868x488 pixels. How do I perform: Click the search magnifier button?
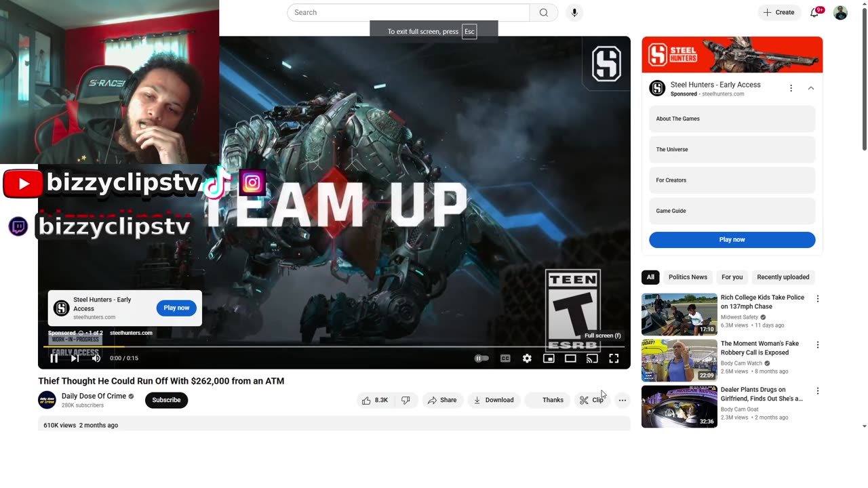point(544,12)
